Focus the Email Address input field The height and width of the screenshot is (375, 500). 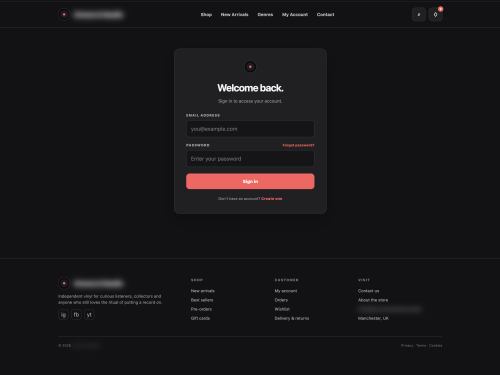[x=250, y=129]
